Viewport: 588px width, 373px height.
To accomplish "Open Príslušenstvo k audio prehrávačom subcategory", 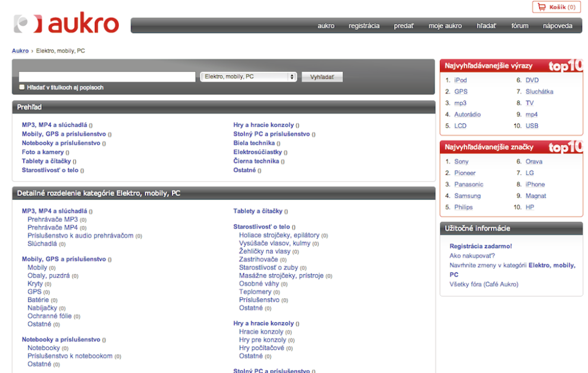I will 80,236.
